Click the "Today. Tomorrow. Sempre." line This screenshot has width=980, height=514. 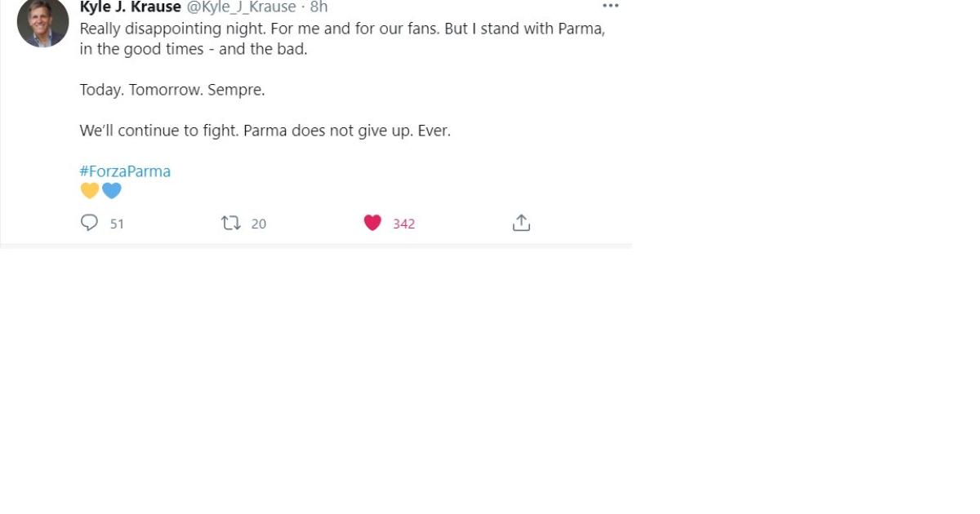tap(172, 90)
